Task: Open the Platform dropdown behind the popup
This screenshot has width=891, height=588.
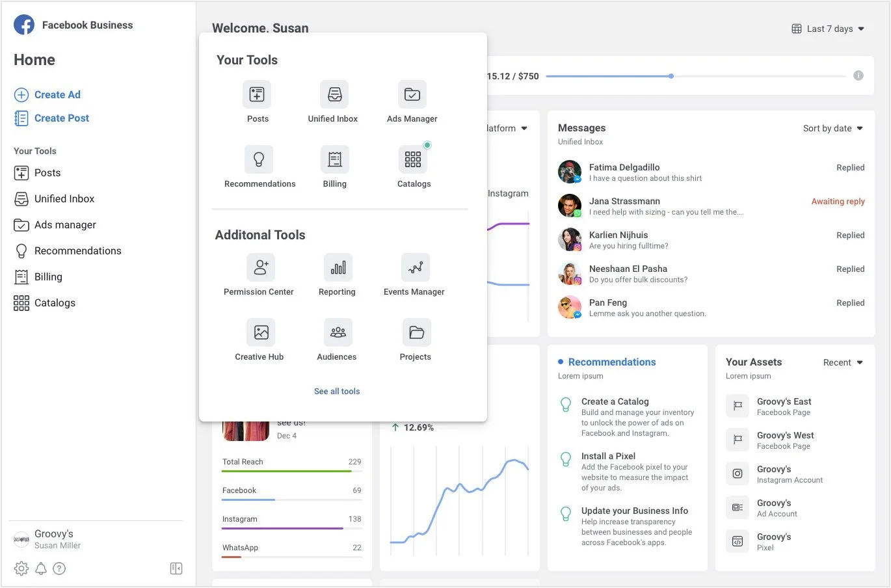Action: click(x=508, y=128)
